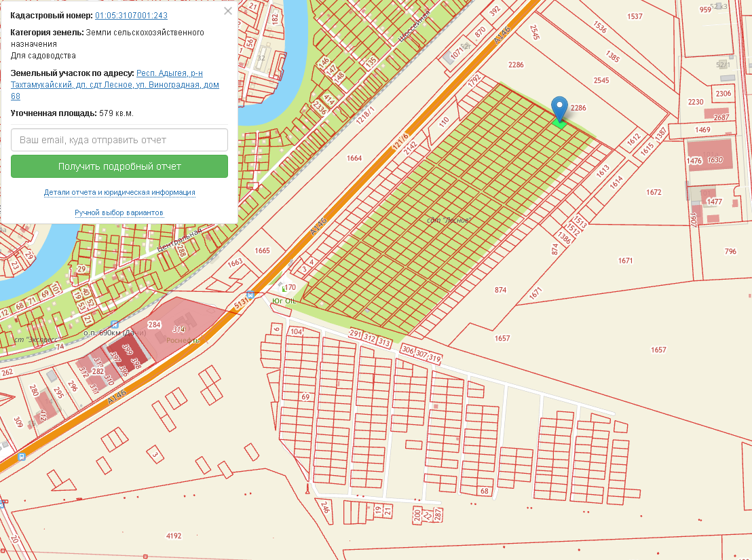Image resolution: width=752 pixels, height=560 pixels.
Task: Click the Юг OIL gas station icon
Action: pos(284,288)
